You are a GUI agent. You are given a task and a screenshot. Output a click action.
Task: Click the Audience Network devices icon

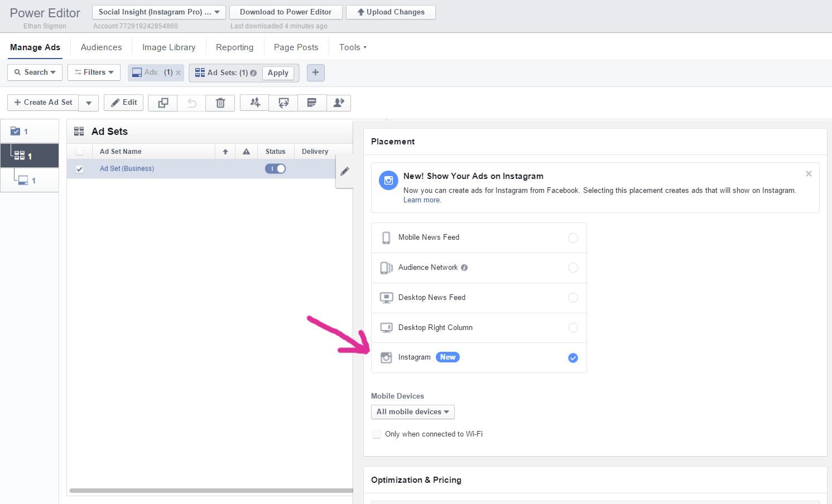click(x=386, y=268)
